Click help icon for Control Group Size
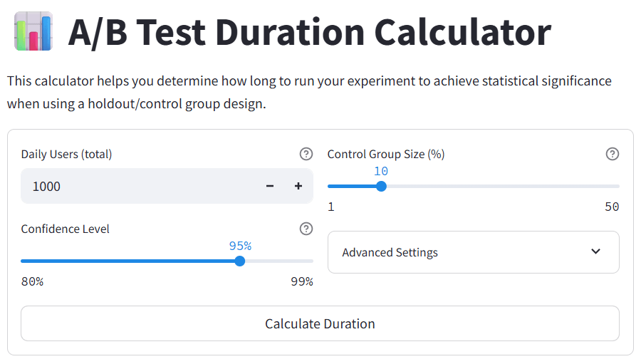Image resolution: width=641 pixels, height=364 pixels. tap(613, 154)
